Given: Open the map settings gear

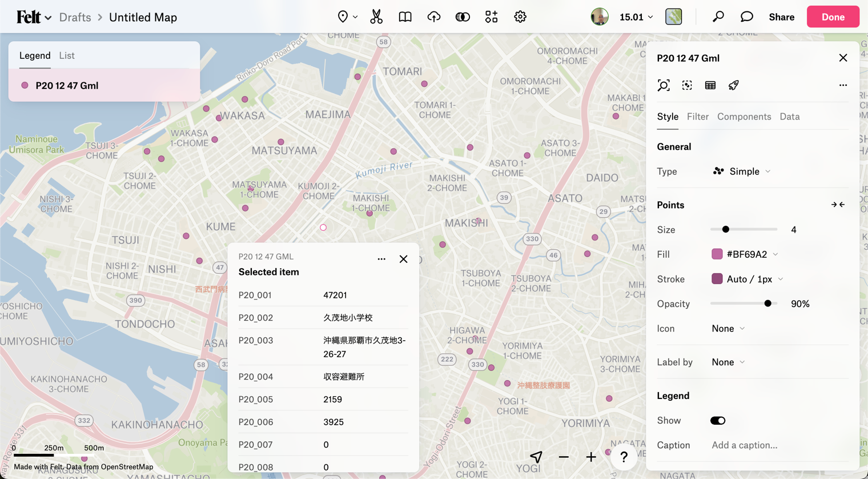Looking at the screenshot, I should pos(520,17).
